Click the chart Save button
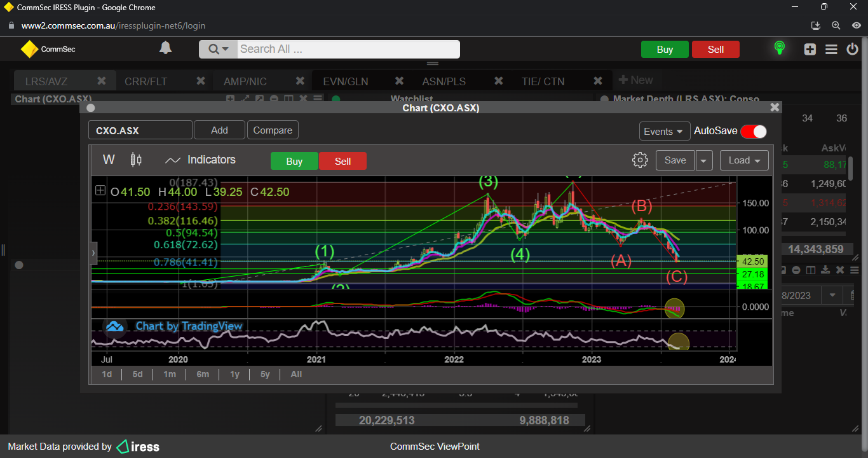This screenshot has height=458, width=868. pos(675,160)
